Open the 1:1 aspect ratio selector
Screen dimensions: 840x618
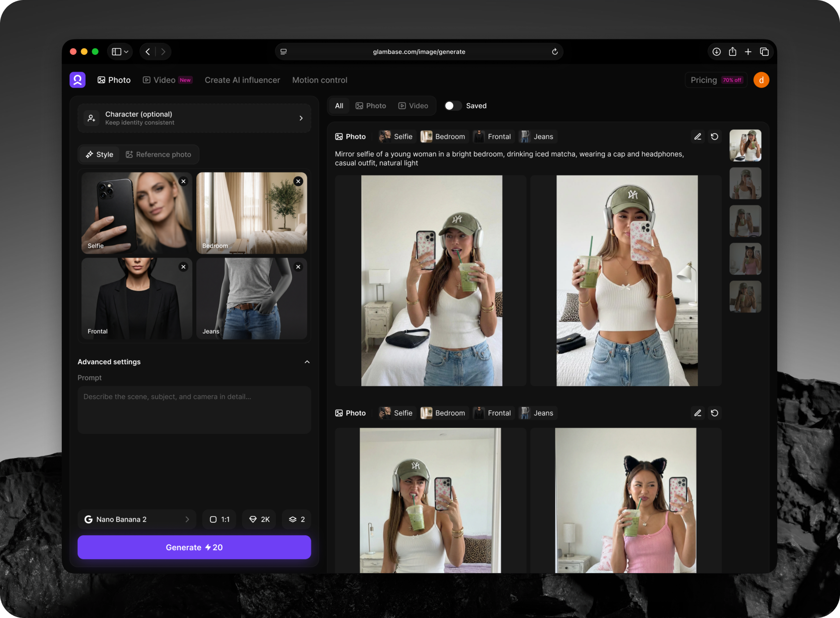[x=220, y=519]
